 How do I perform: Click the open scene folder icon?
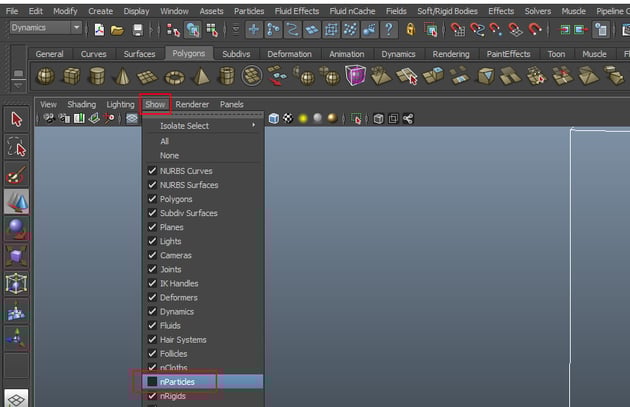(x=117, y=30)
